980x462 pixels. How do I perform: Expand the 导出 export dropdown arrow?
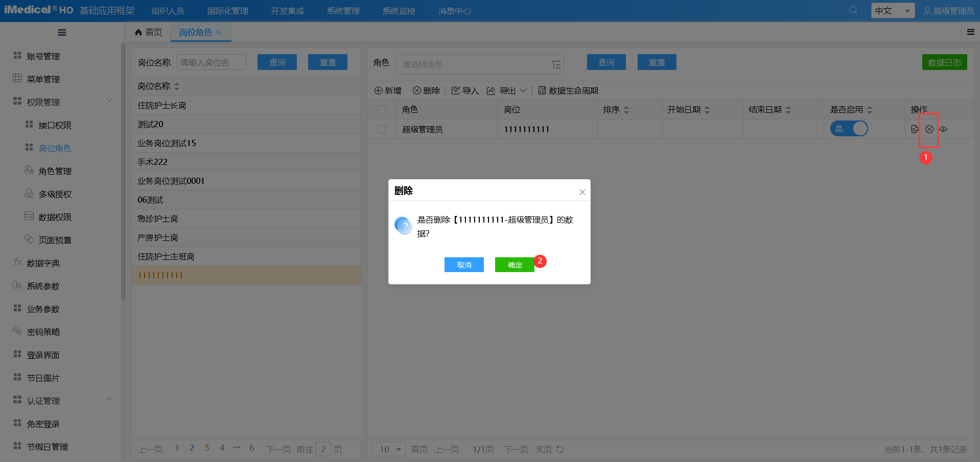tap(523, 90)
